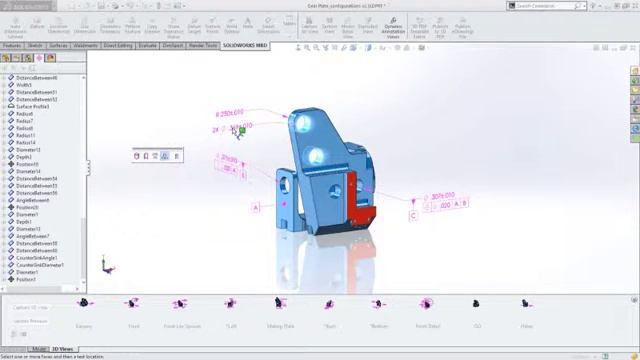
Task: Switch to the Sketch ribbon tab
Action: (x=35, y=46)
